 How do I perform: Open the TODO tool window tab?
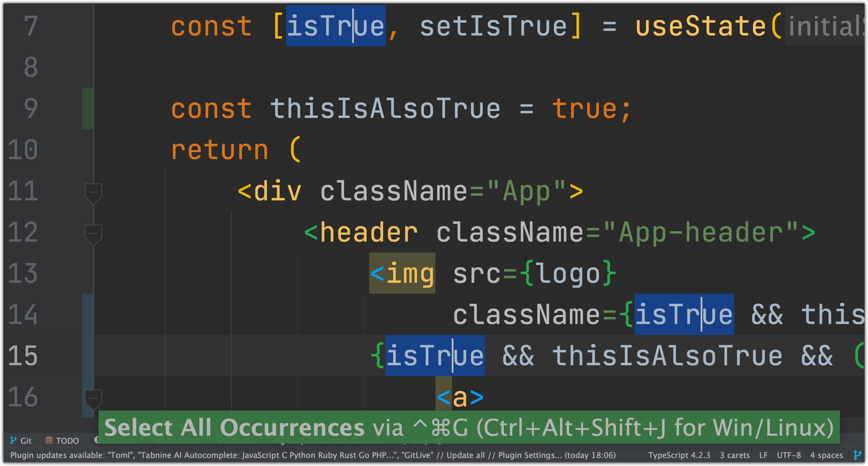pos(62,440)
